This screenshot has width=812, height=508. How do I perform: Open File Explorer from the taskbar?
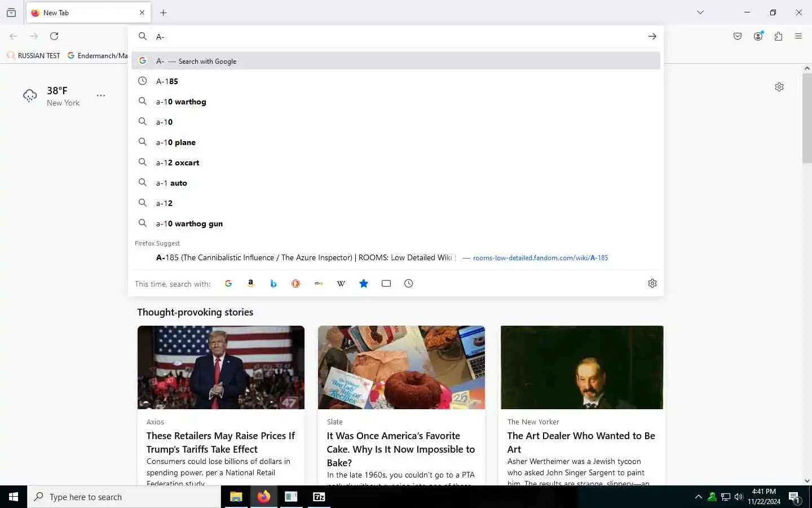236,497
